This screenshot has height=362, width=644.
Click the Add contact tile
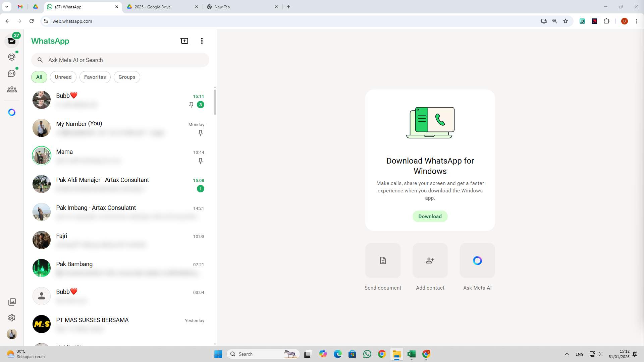[430, 260]
